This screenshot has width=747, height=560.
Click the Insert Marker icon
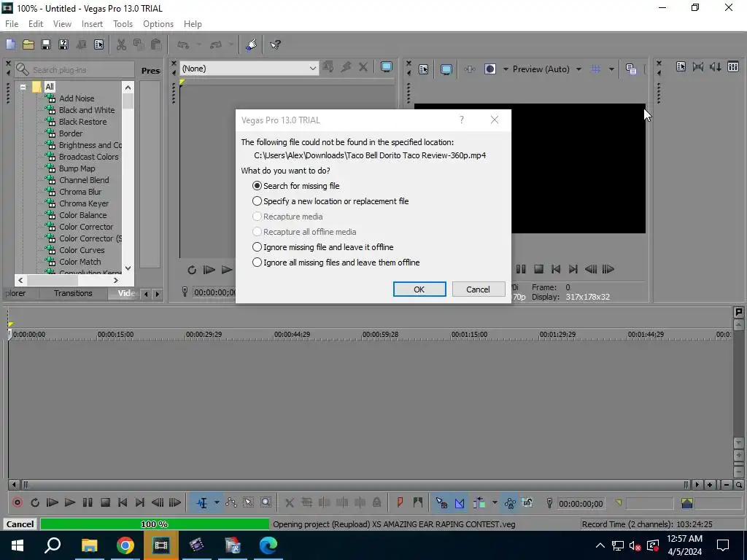(400, 502)
